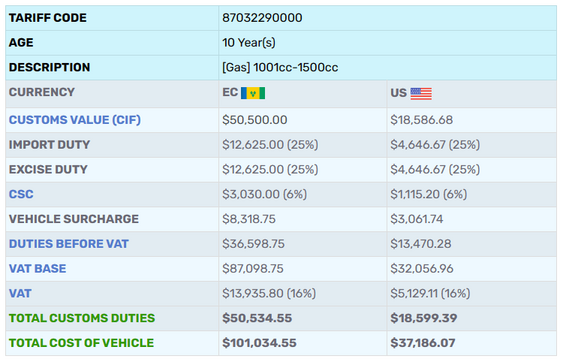Click the US total customs duties $18,599.39

pos(424,318)
